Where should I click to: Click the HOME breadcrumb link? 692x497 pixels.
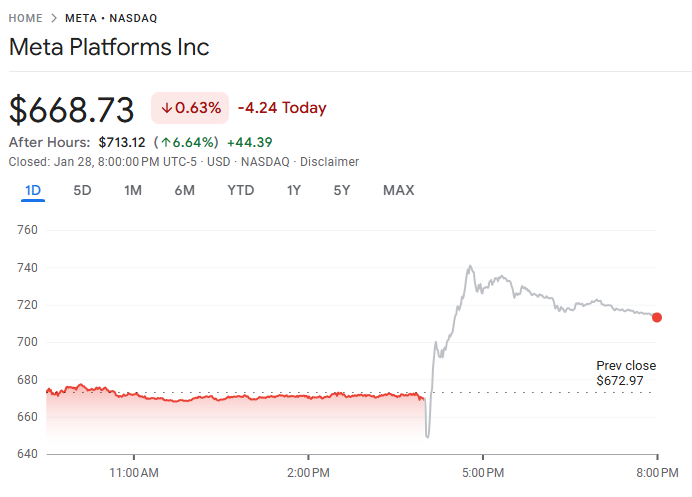pos(25,18)
